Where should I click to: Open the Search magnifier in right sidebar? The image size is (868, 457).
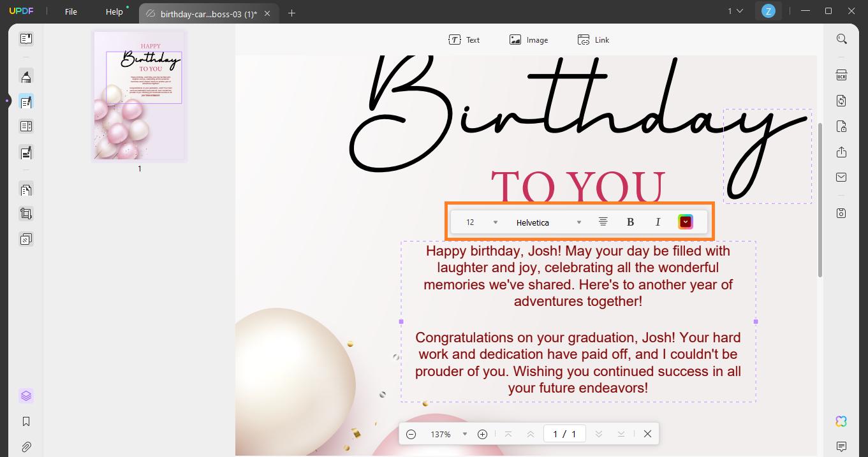click(x=842, y=39)
